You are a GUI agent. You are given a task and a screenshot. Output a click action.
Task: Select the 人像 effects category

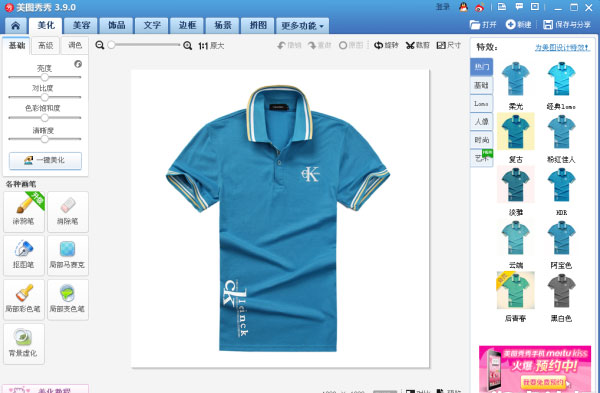(x=481, y=121)
